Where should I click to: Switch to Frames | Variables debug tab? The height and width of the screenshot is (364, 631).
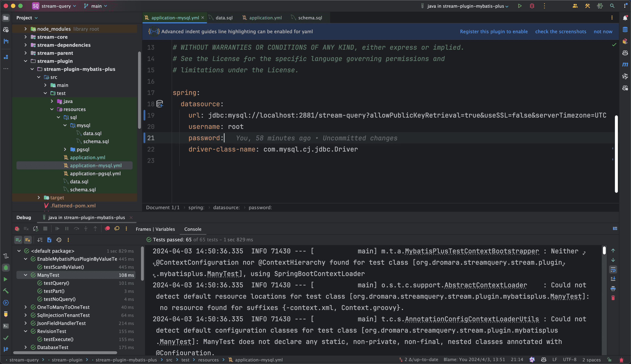155,229
